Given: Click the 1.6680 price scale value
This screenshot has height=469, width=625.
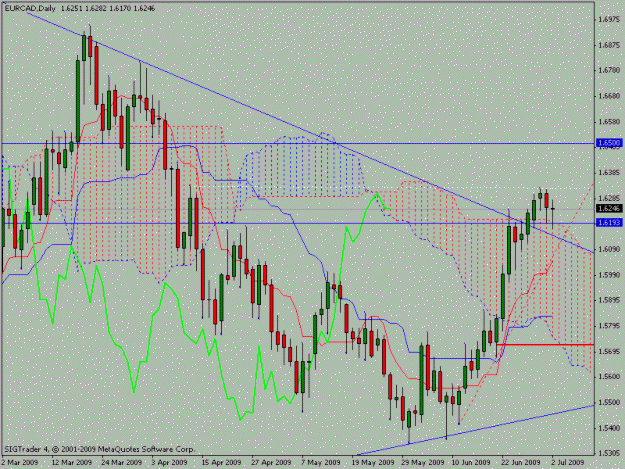Looking at the screenshot, I should [610, 96].
